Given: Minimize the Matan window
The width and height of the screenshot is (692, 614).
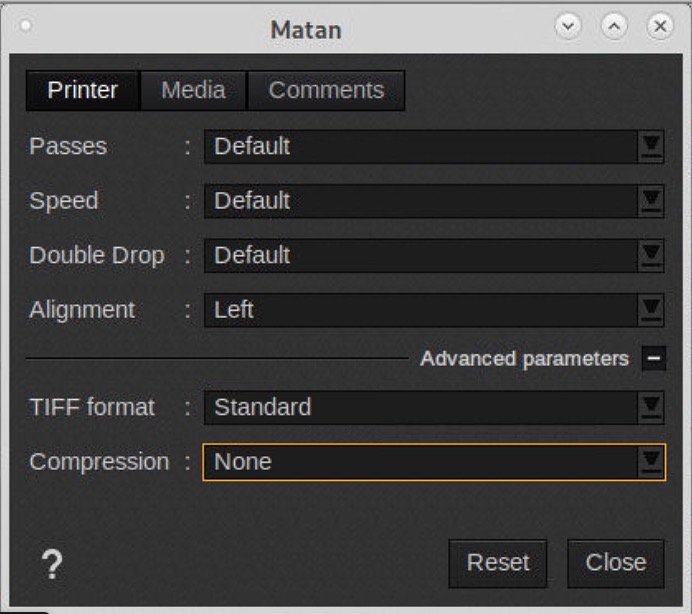Looking at the screenshot, I should coord(568,27).
